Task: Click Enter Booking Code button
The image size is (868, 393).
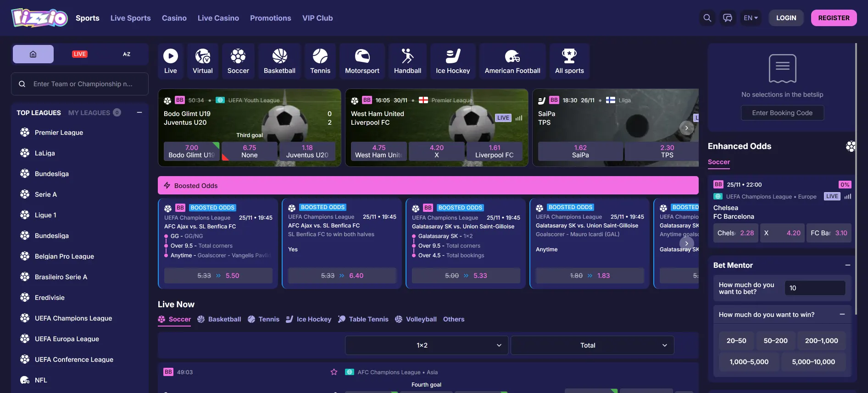Action: pyautogui.click(x=782, y=113)
